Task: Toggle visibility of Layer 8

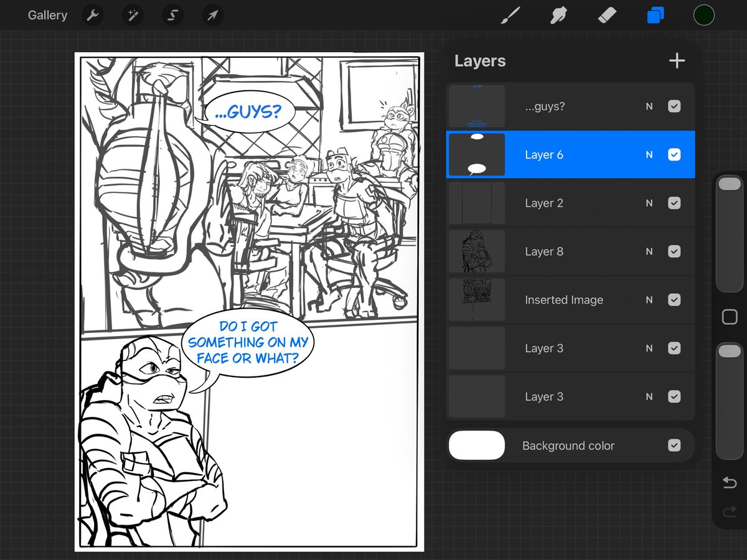Action: click(x=674, y=251)
